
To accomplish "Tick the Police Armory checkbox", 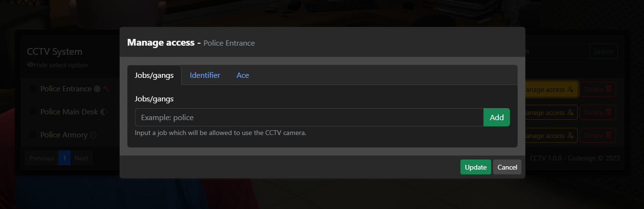I will click(x=33, y=135).
